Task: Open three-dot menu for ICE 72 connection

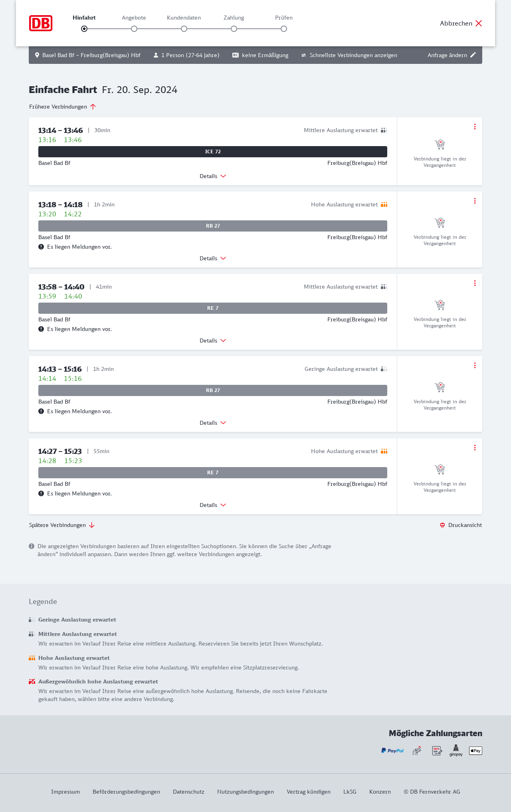Action: click(475, 127)
